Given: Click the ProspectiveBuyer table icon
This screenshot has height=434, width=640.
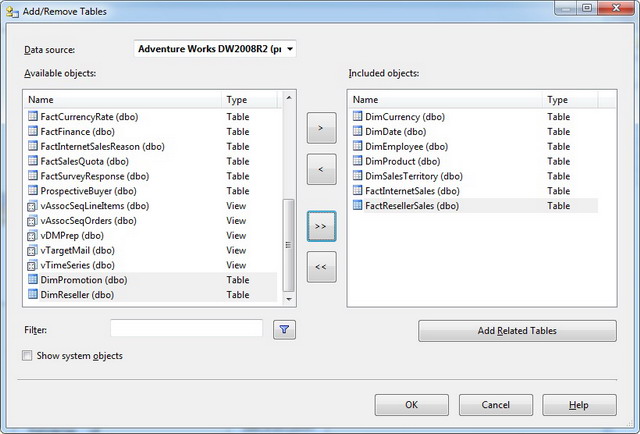Looking at the screenshot, I should pos(33,190).
